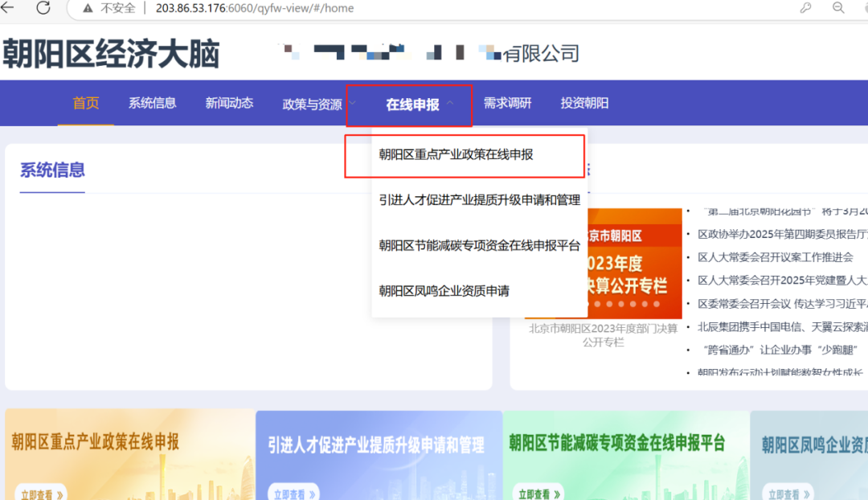Open news item 北辰集团携手中国电信、天翼云
This screenshot has height=500, width=868.
coord(783,326)
